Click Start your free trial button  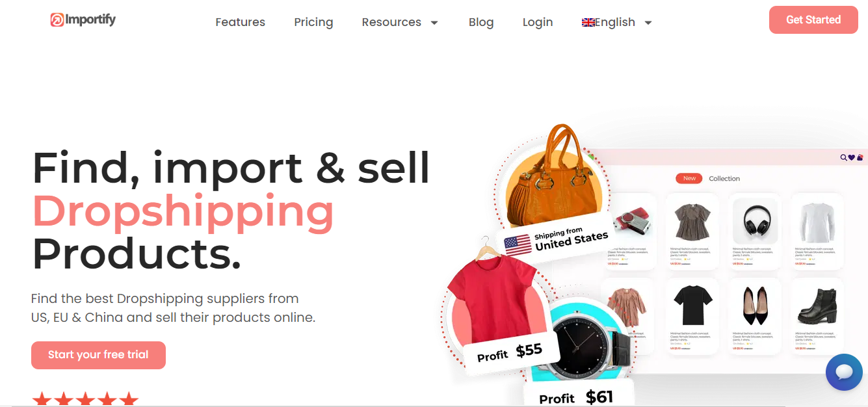[98, 355]
